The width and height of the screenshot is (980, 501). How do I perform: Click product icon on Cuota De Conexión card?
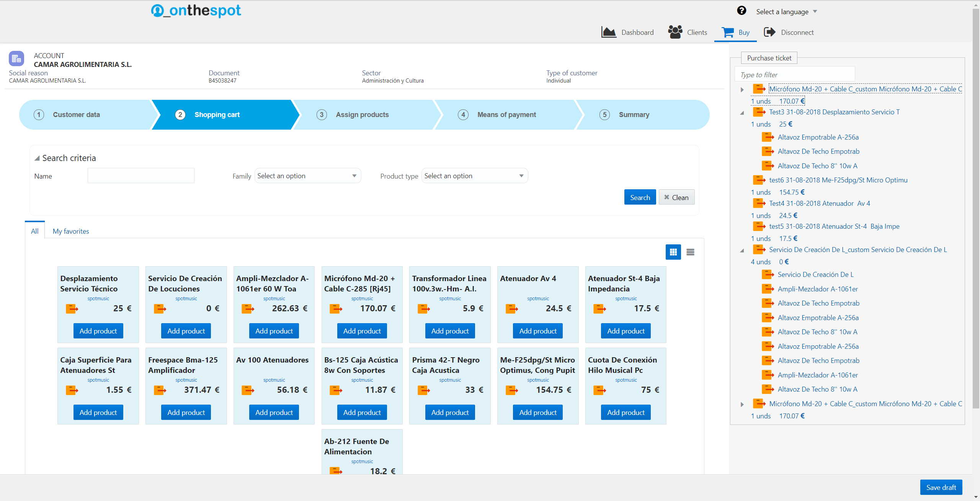pos(599,390)
